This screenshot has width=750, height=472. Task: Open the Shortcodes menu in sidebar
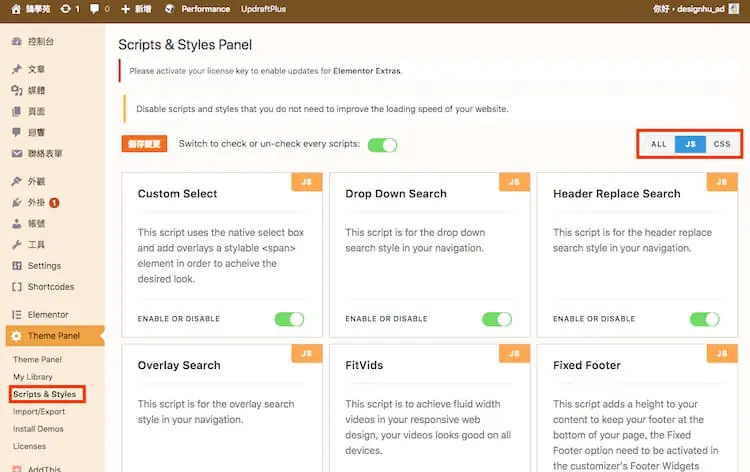pyautogui.click(x=51, y=286)
